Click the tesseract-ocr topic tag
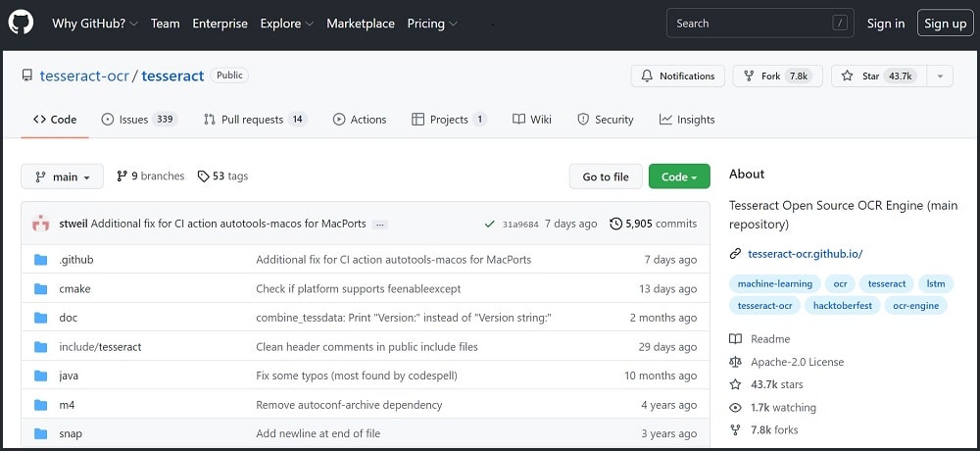Screen dimensions: 980x451 point(765,306)
